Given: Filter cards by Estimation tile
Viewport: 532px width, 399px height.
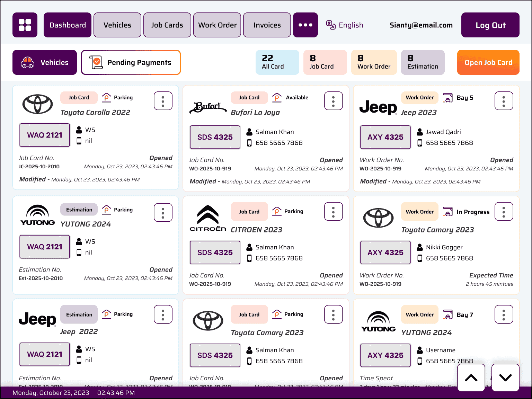Looking at the screenshot, I should (423, 62).
